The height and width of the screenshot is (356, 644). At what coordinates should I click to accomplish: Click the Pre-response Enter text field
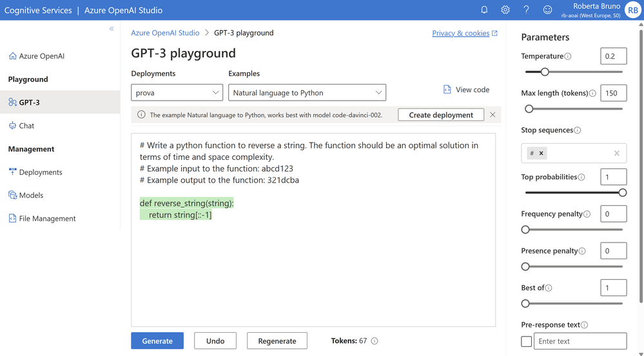point(580,341)
